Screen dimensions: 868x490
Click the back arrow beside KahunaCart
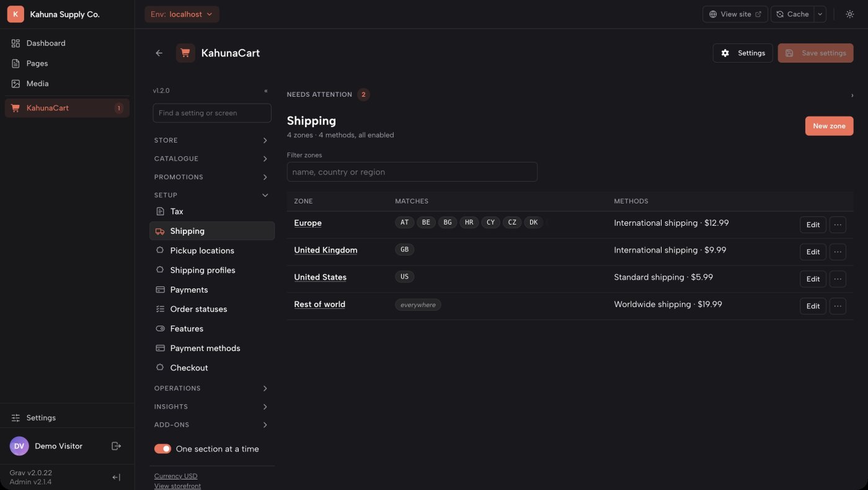coord(159,53)
